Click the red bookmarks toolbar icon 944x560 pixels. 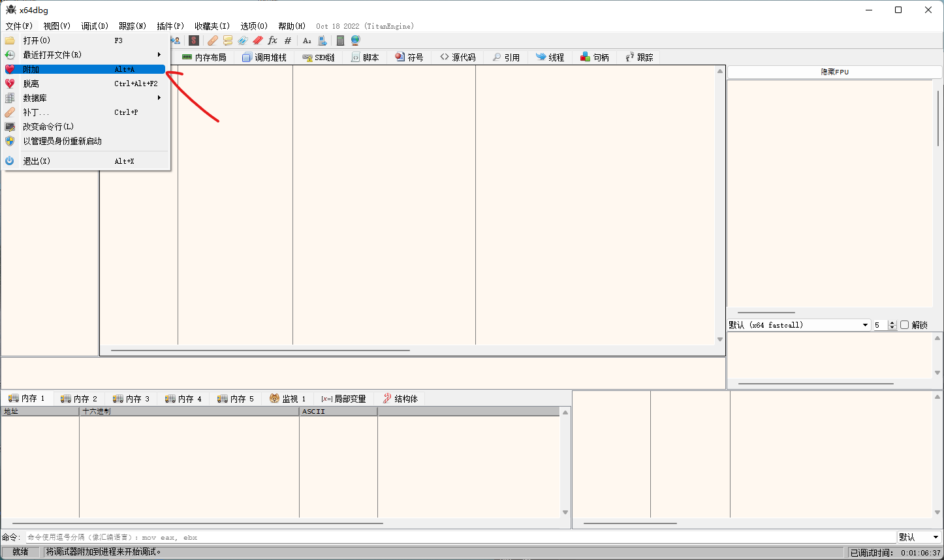point(258,40)
